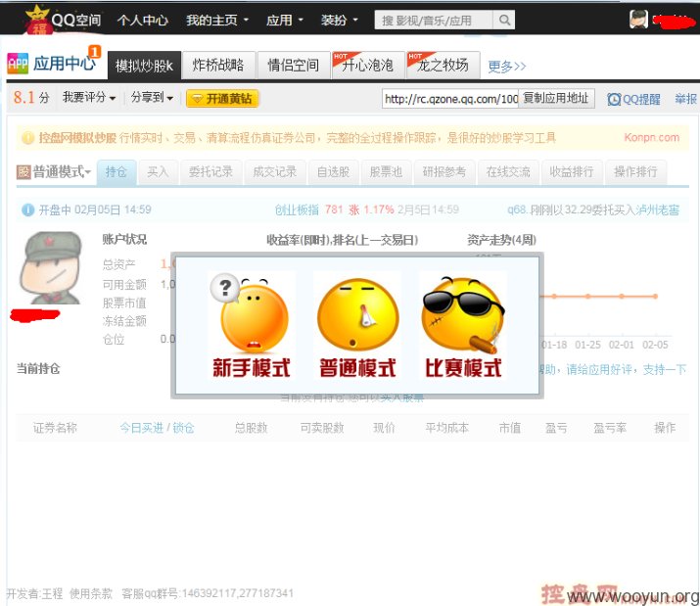This screenshot has width=700, height=606.
Task: Open the 分享到 dropdown
Action: [x=152, y=97]
